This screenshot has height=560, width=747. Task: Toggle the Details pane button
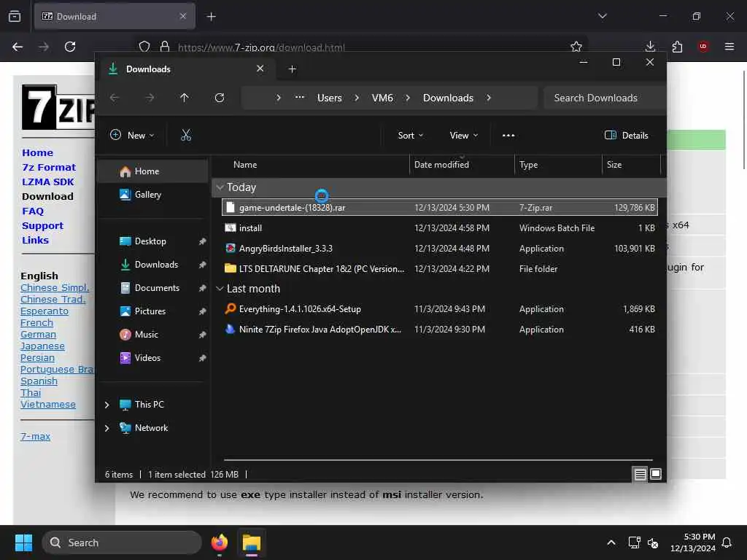627,135
